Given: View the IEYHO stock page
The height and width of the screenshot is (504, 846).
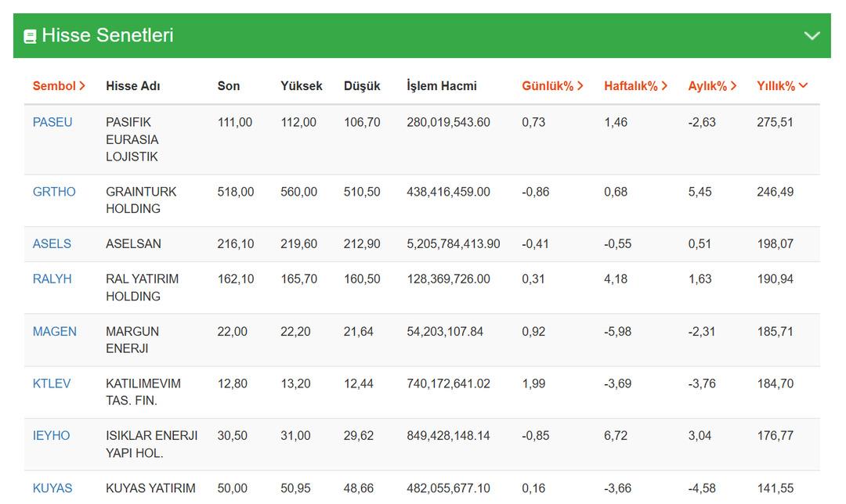Looking at the screenshot, I should click(x=51, y=436).
